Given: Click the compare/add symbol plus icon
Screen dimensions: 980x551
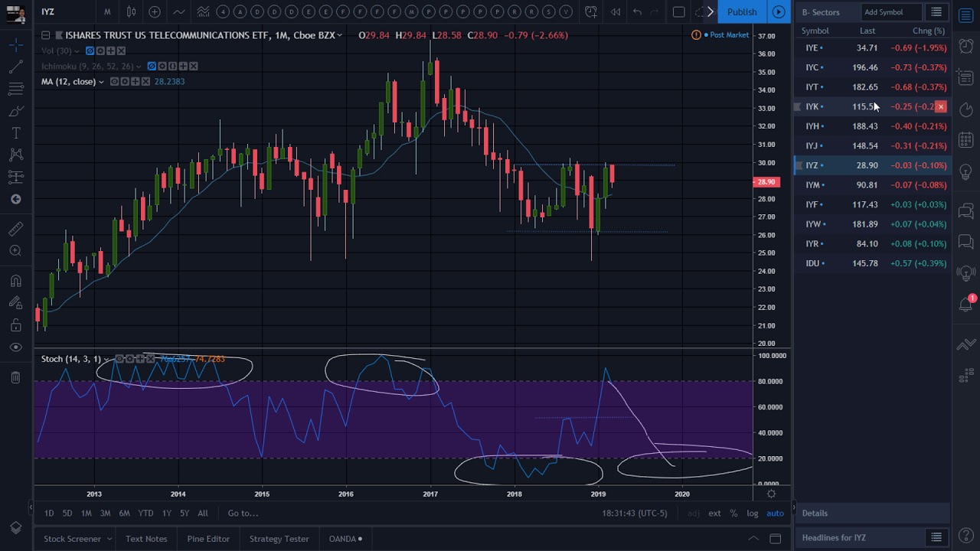Looking at the screenshot, I should point(155,11).
